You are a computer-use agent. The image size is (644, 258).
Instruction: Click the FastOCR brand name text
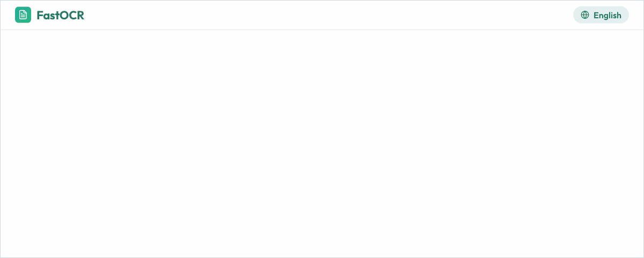point(61,15)
